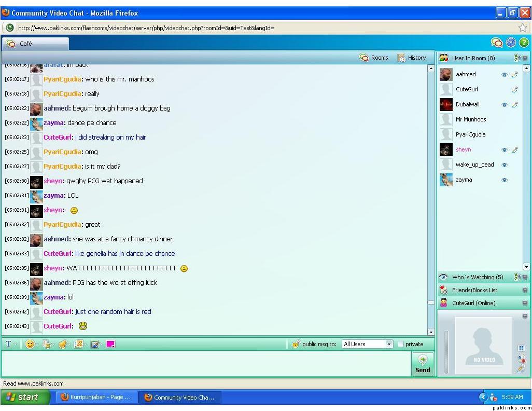Expand the Friends/Blocks List panel
532x411 pixels.
pyautogui.click(x=525, y=290)
